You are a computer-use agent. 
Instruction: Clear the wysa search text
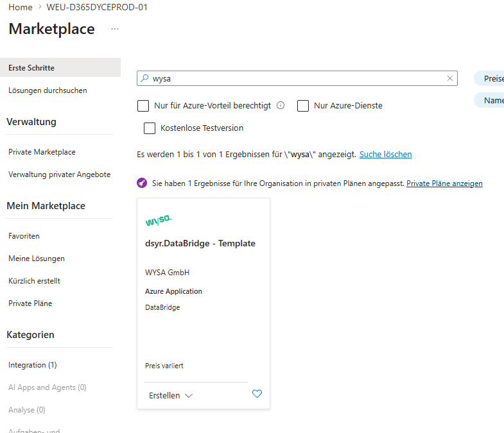450,78
